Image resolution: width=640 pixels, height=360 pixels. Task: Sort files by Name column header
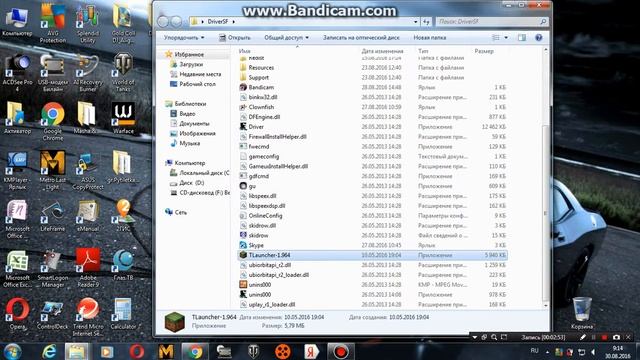point(245,51)
